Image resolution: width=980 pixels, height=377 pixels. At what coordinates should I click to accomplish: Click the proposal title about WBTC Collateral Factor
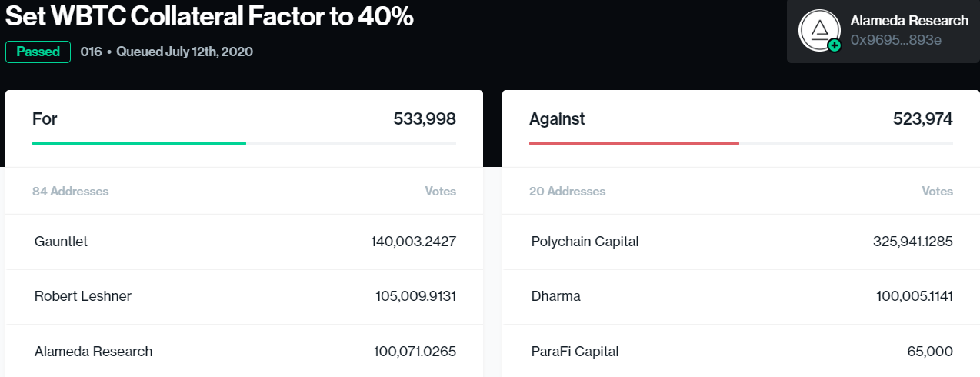coord(209,17)
